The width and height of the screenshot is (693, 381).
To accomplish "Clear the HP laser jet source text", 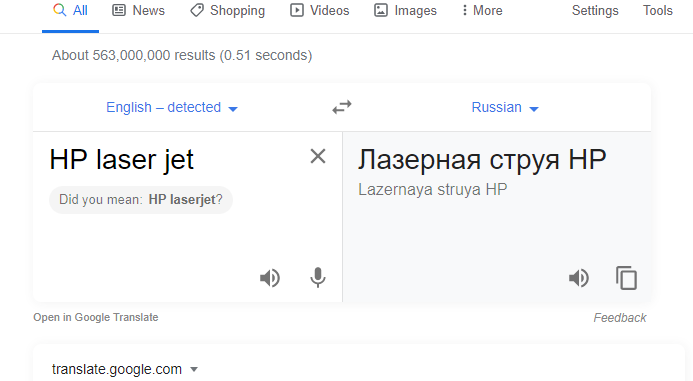I will pos(318,156).
